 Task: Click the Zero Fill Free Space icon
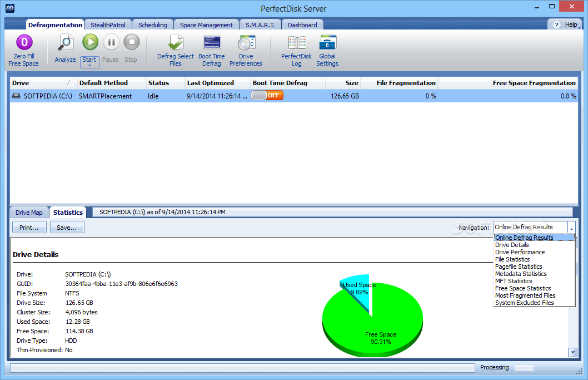[x=24, y=42]
